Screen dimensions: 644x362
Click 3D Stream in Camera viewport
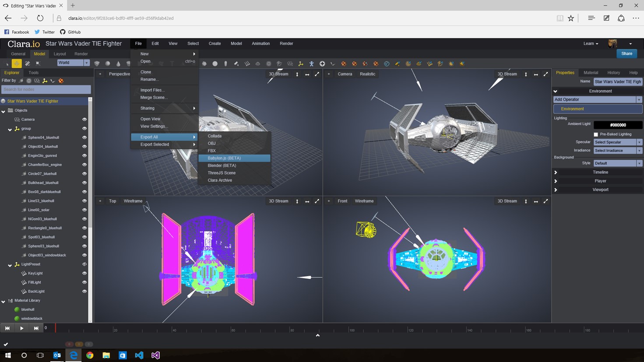click(x=507, y=74)
